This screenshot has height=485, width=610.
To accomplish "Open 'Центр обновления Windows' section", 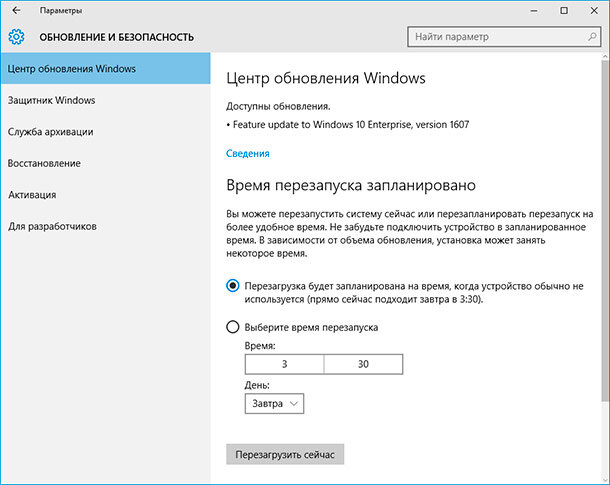I will click(105, 68).
